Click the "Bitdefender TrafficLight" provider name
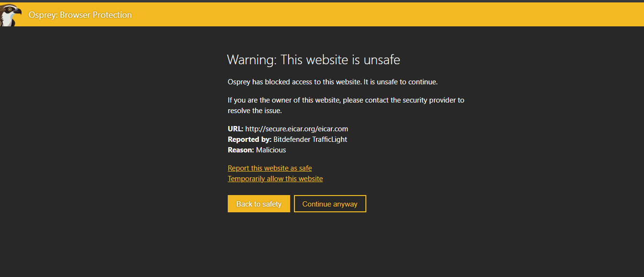This screenshot has height=277, width=644. click(310, 139)
